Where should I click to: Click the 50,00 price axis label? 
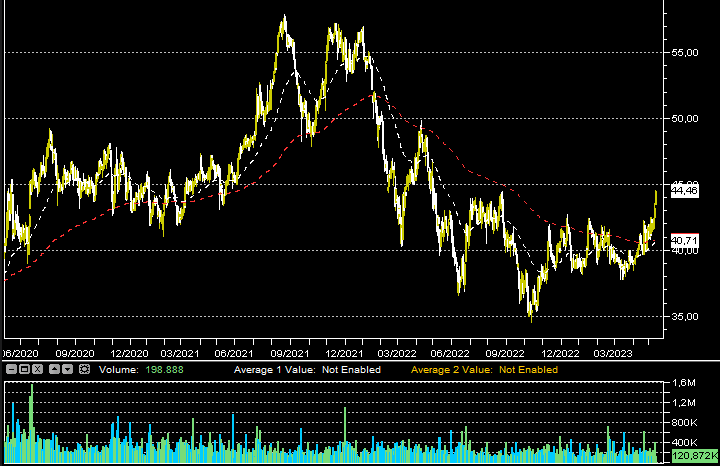point(684,118)
